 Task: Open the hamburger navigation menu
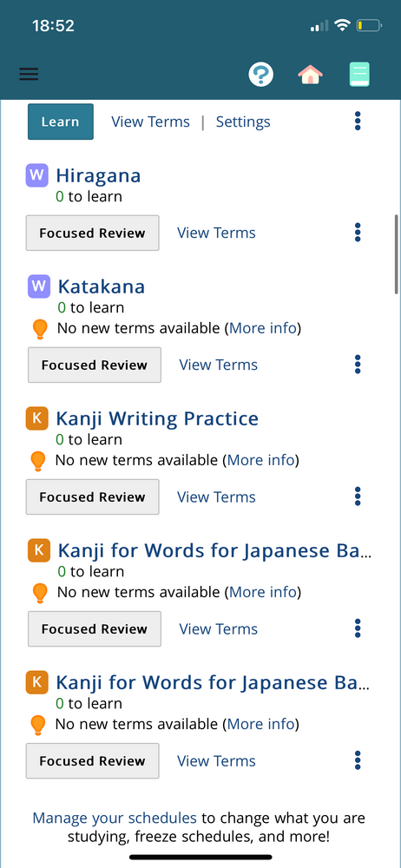click(29, 74)
